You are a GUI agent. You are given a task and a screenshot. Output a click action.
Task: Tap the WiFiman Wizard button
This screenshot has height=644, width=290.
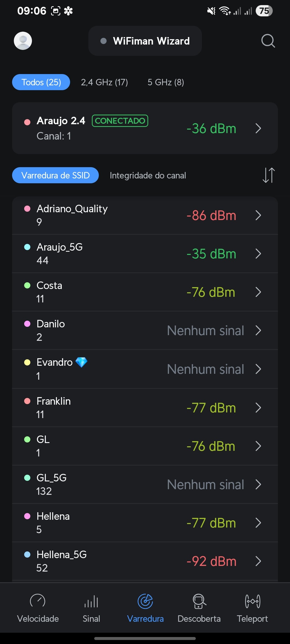tap(145, 41)
